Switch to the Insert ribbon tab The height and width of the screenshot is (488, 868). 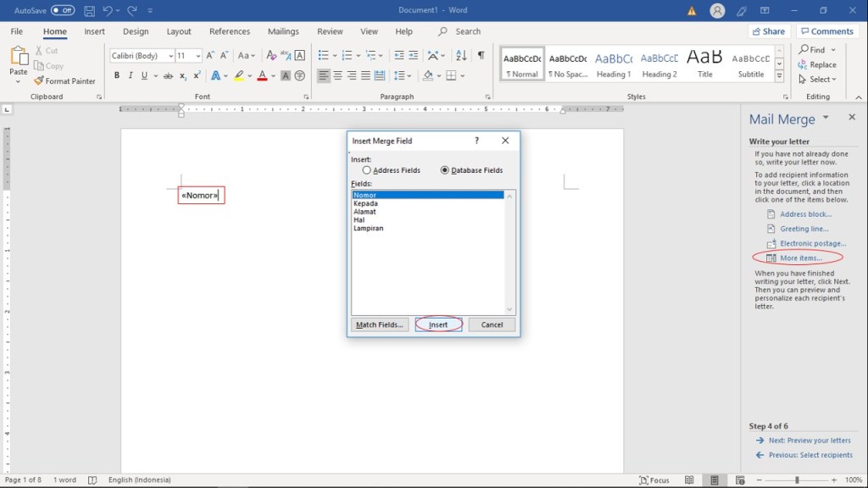pos(94,31)
